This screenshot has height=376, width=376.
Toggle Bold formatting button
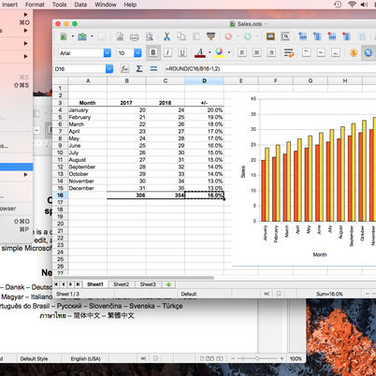[153, 53]
